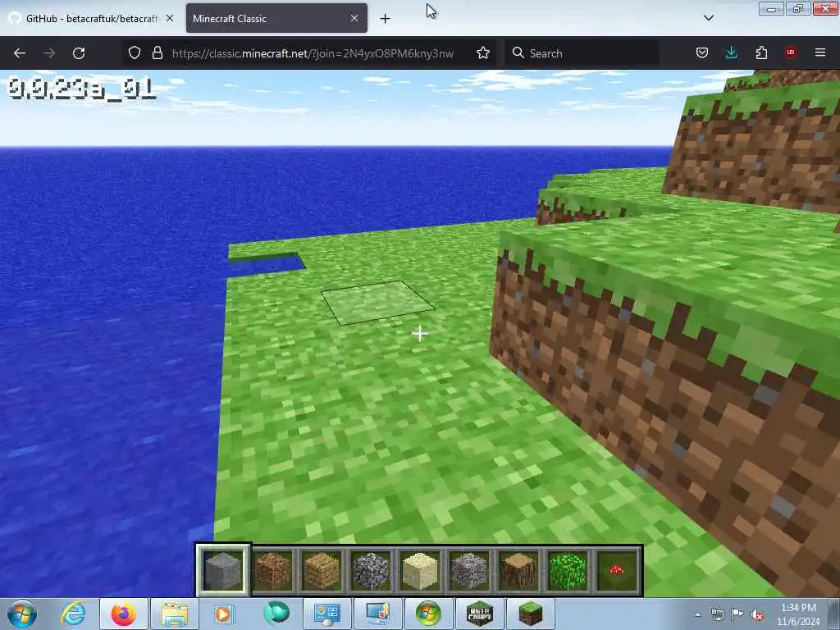The image size is (840, 630).
Task: Switch to the Minecraft Classic tab
Action: [276, 18]
